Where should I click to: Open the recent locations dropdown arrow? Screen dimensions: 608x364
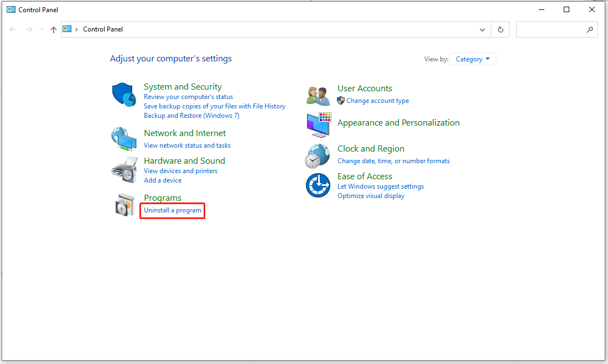click(42, 30)
